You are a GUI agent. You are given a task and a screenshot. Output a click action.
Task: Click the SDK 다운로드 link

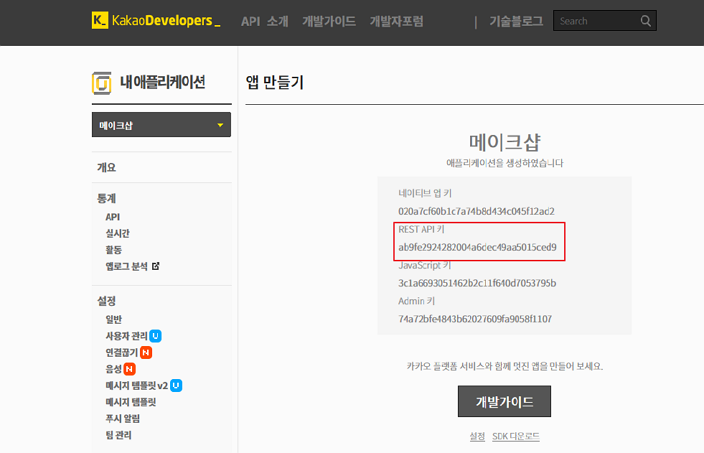516,436
